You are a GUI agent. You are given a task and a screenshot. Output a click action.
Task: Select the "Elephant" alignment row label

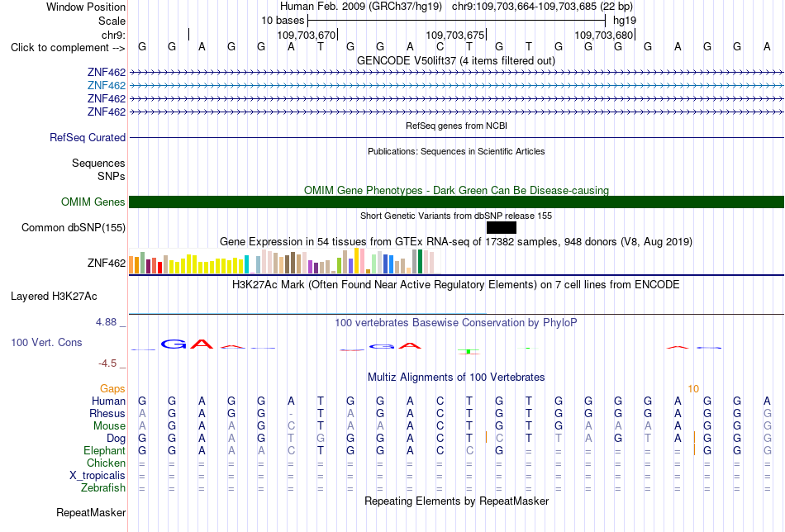coord(104,451)
